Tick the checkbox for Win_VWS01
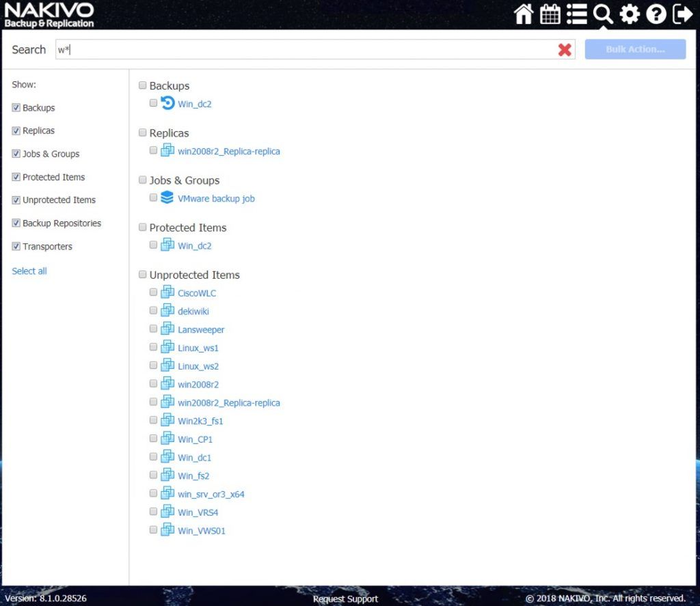The width and height of the screenshot is (700, 606). tap(153, 530)
